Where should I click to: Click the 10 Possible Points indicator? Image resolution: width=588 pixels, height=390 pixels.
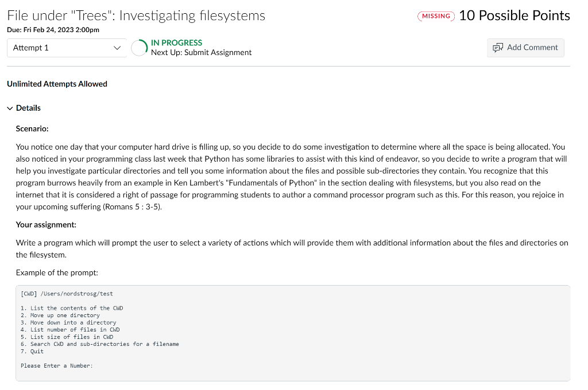click(x=514, y=15)
